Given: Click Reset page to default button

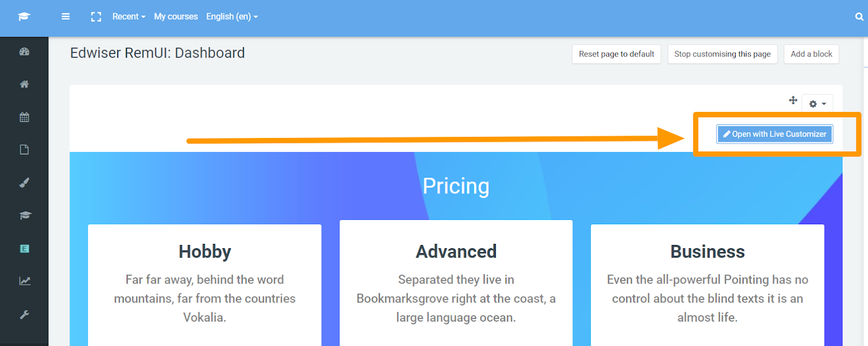Looking at the screenshot, I should click(616, 54).
